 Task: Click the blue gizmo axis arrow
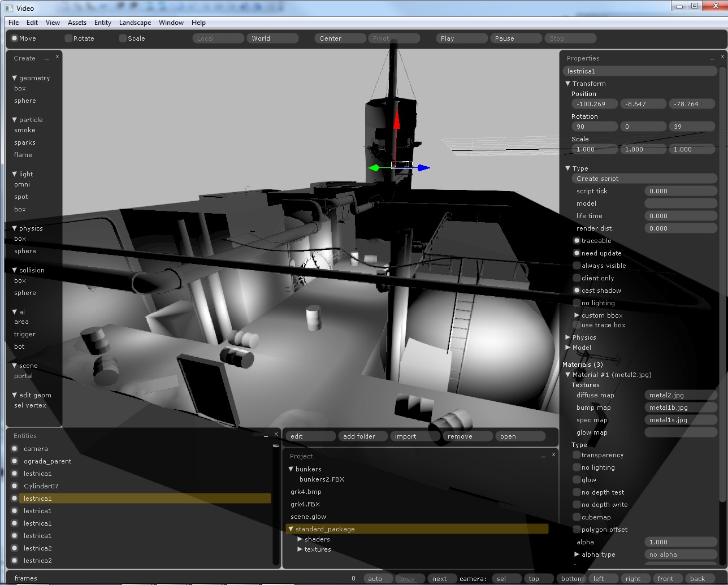pos(424,168)
